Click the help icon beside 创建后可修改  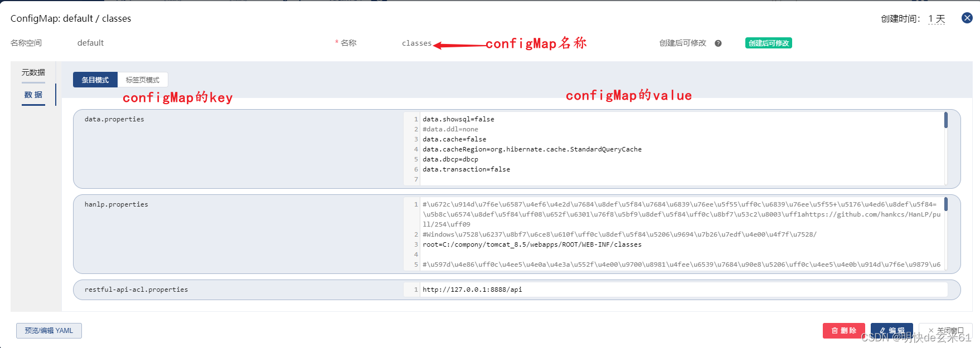718,43
